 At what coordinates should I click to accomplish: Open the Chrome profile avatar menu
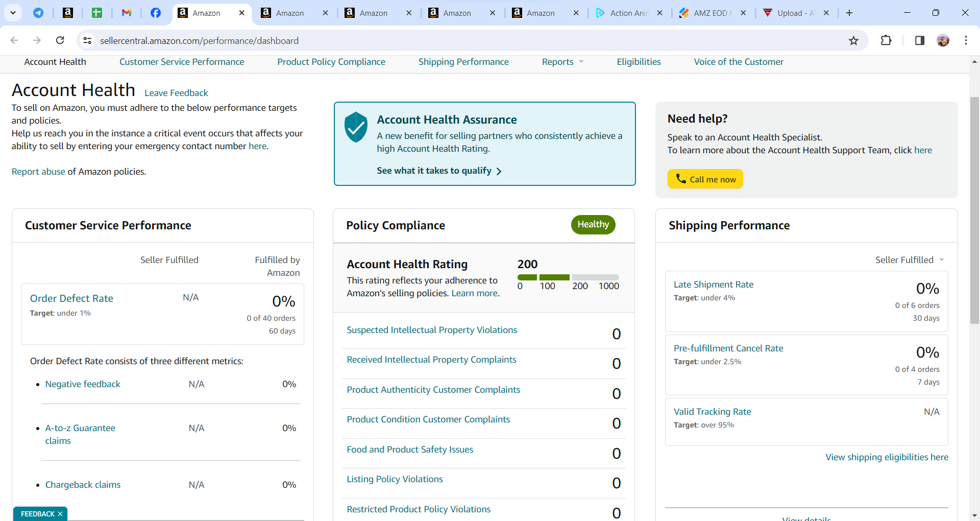point(943,40)
